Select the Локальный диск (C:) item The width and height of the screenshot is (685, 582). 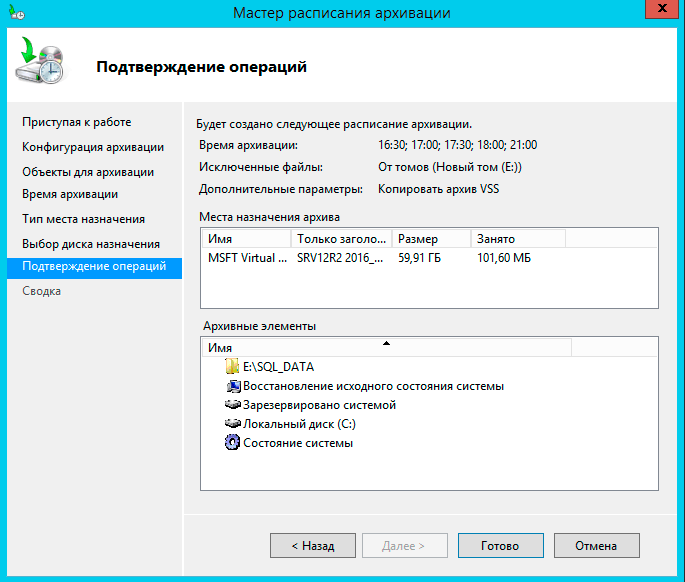[x=299, y=424]
